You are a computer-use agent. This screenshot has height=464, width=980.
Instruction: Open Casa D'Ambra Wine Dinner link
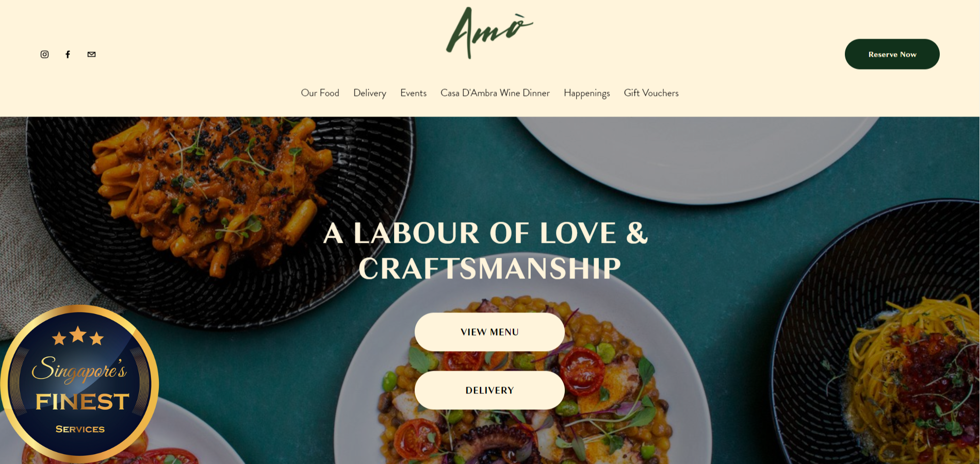click(495, 93)
